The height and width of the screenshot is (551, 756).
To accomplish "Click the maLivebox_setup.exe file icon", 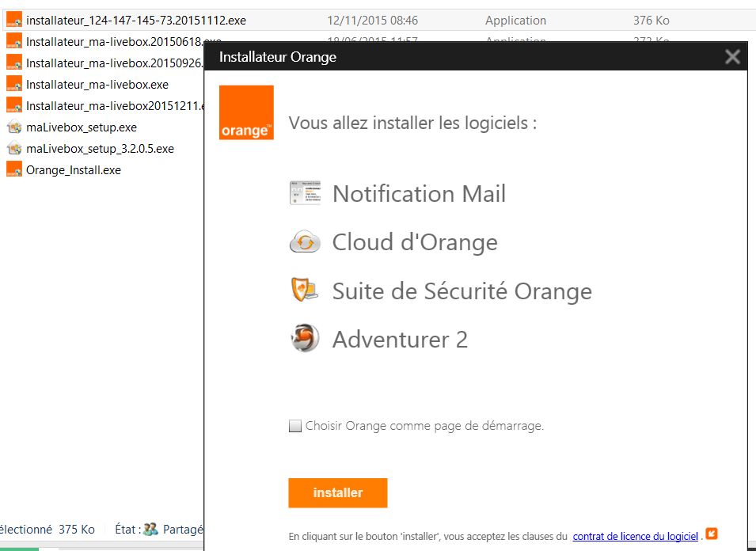I will (13, 127).
